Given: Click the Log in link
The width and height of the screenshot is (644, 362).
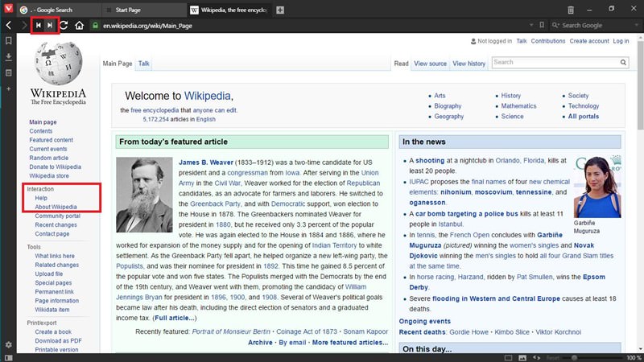Looking at the screenshot, I should (621, 41).
